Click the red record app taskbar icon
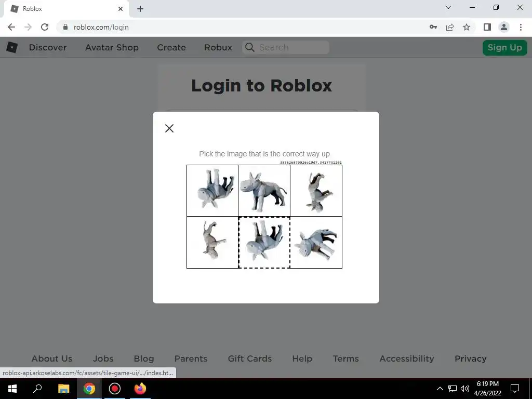 (x=115, y=389)
